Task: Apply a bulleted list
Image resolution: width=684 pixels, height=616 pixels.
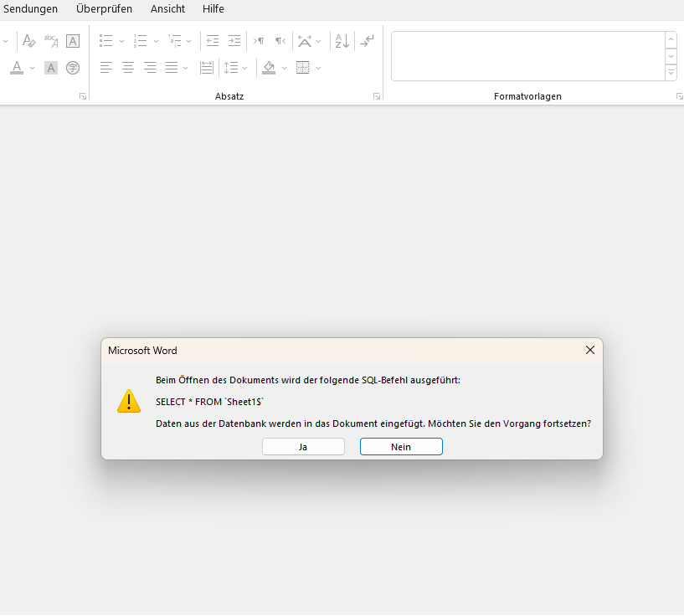Action: pos(106,41)
